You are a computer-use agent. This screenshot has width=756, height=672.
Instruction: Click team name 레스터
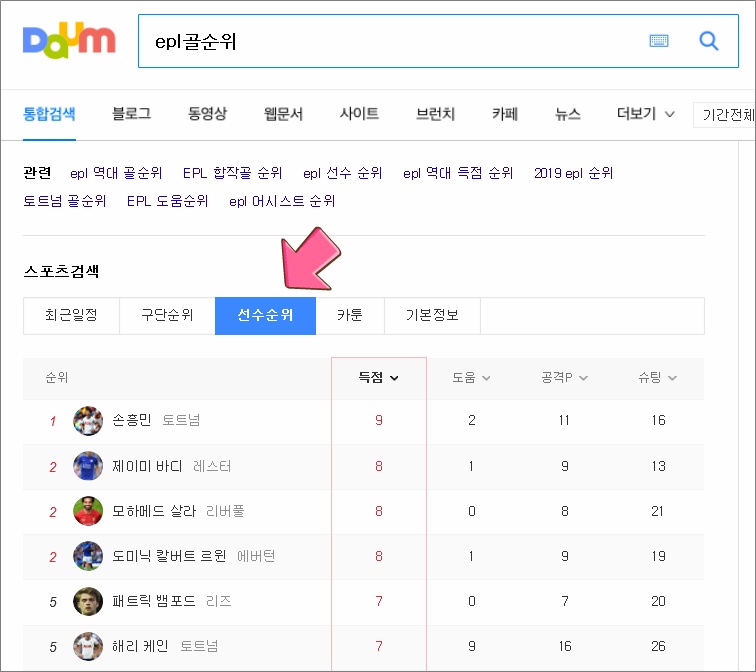pos(212,466)
